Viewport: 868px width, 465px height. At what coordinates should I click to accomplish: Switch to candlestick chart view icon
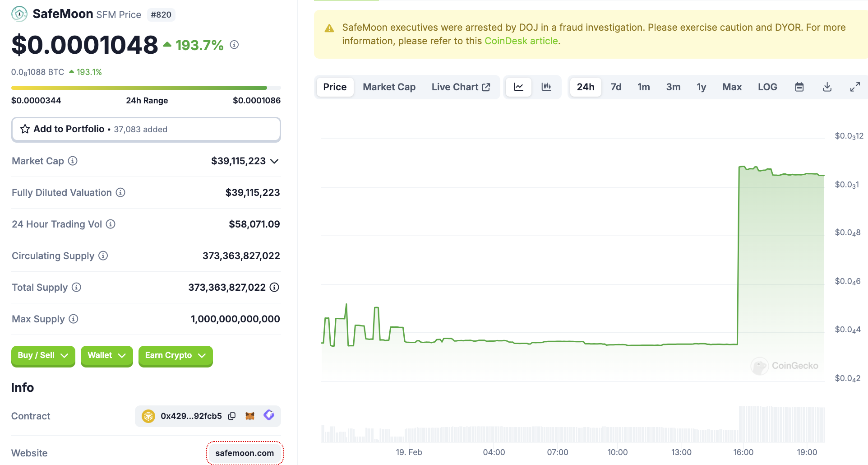(546, 87)
